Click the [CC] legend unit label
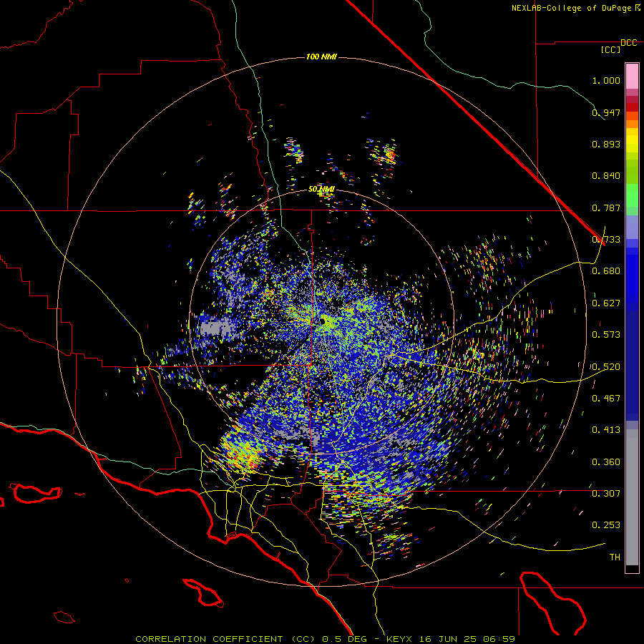Image resolution: width=644 pixels, height=644 pixels. tap(611, 49)
